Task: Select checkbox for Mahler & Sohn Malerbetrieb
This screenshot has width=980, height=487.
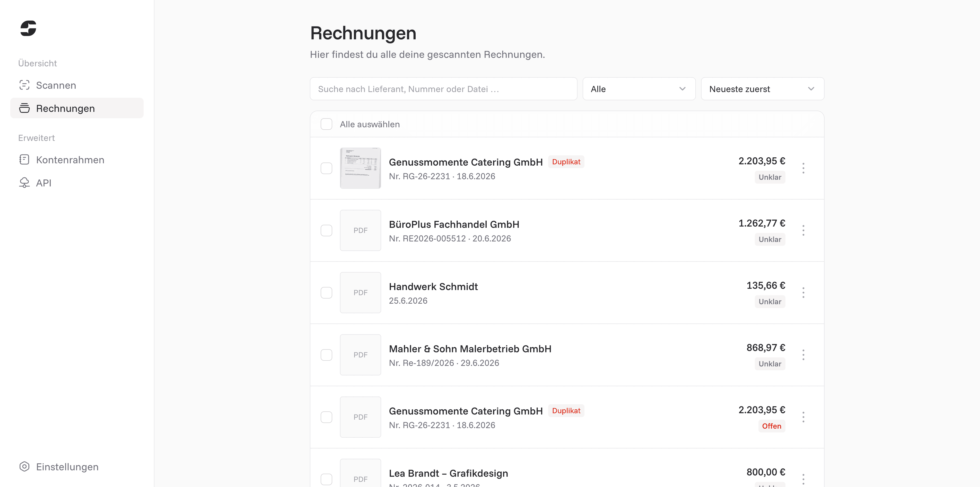Action: (x=326, y=355)
